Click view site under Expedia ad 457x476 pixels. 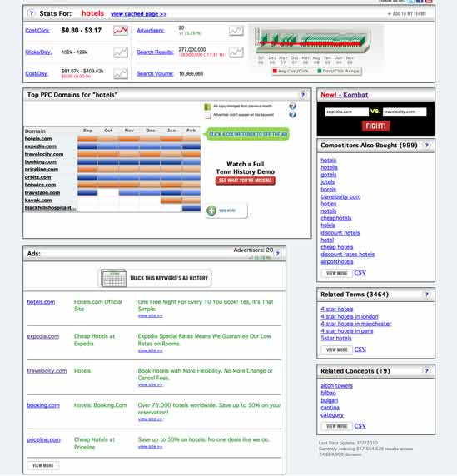click(150, 350)
